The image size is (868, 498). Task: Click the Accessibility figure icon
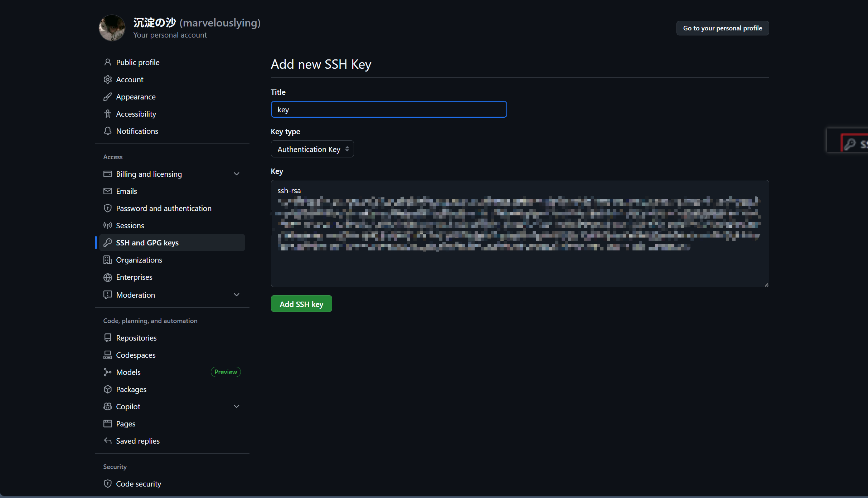coord(107,114)
